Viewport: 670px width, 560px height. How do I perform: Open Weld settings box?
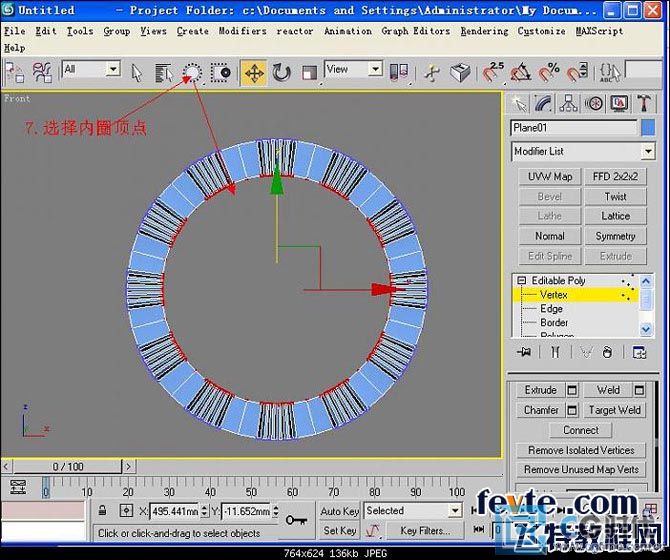[x=639, y=390]
